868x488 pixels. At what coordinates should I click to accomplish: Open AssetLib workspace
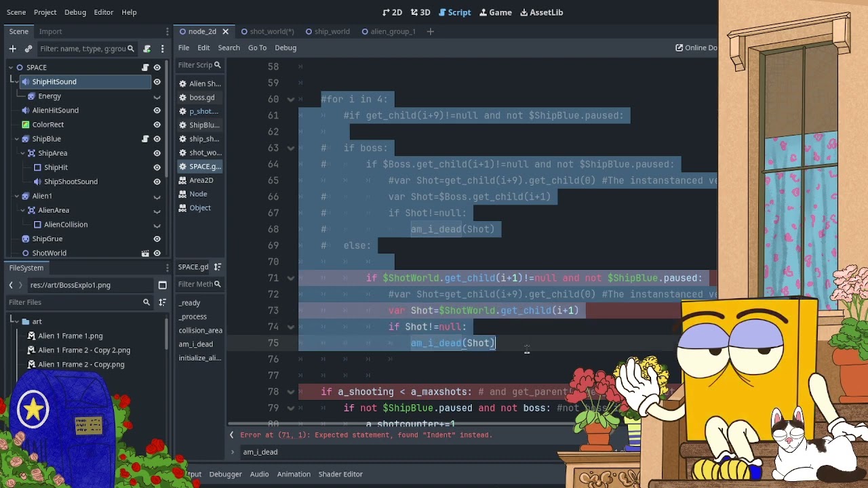(541, 12)
